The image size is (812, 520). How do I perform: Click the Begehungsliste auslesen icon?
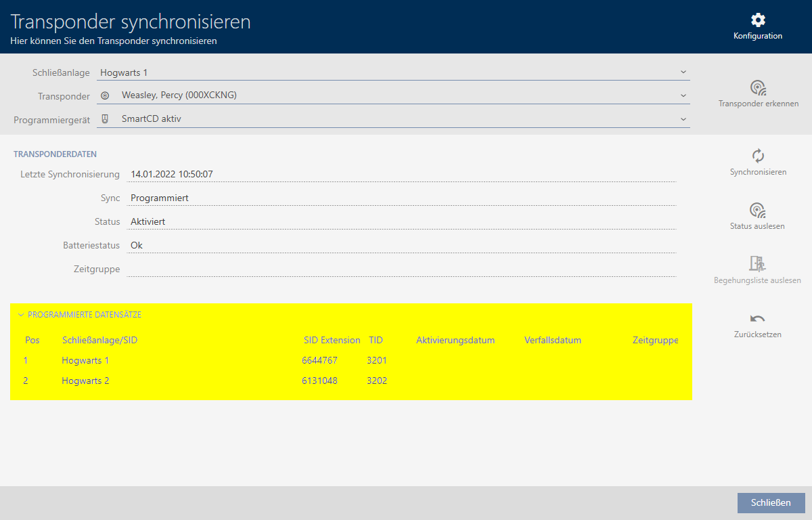(757, 263)
